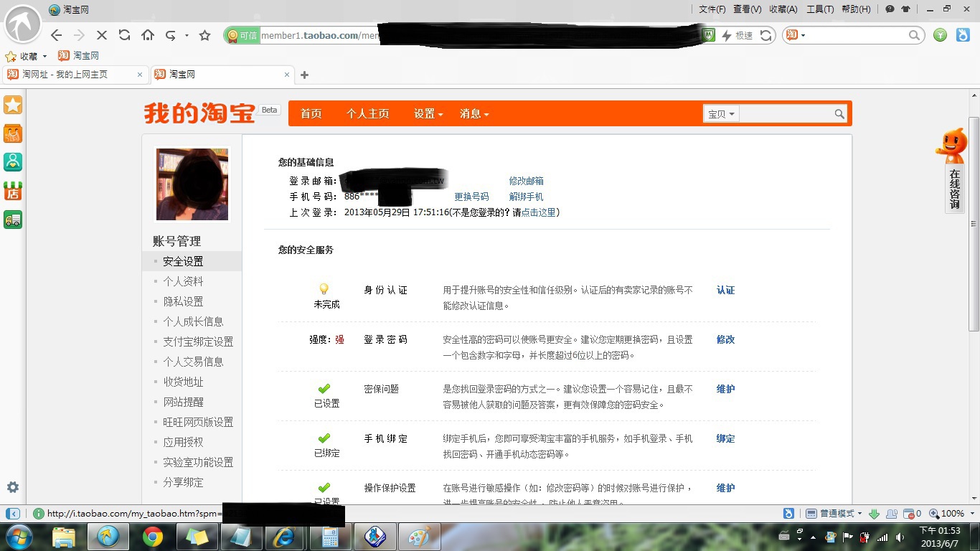This screenshot has width=980, height=551.
Task: Stop loading the current page
Action: 101,35
